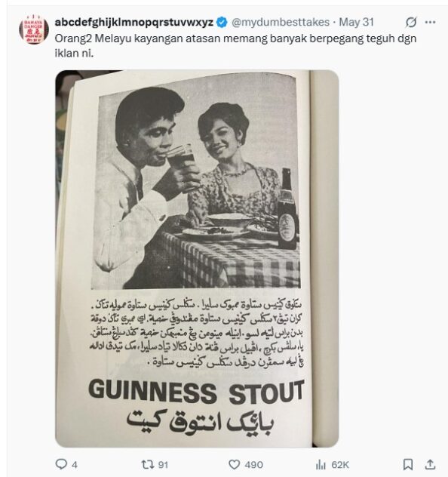Viewport: 448px width, 477px height.
Task: Open view analytics bar-chart icon
Action: (321, 464)
